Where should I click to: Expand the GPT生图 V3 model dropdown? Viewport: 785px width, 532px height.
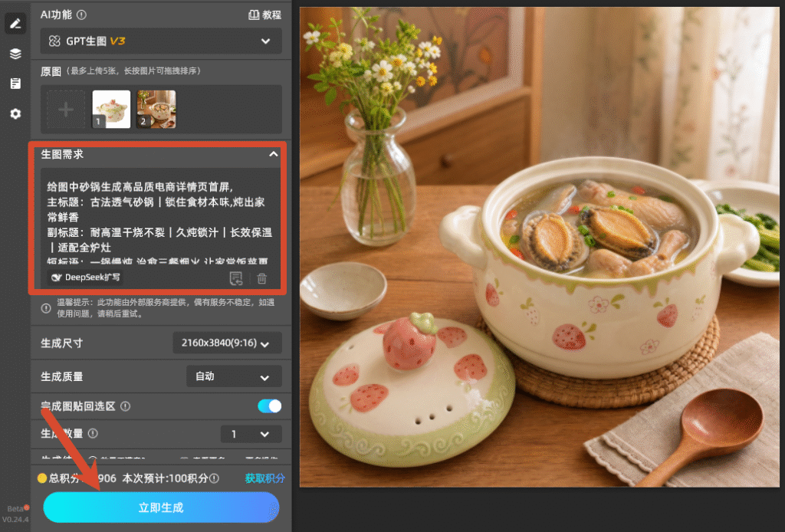161,41
